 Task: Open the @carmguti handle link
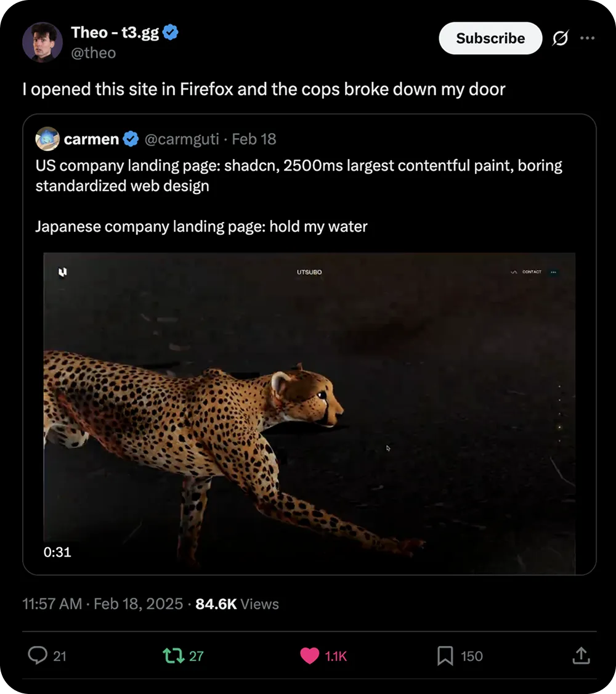point(181,139)
